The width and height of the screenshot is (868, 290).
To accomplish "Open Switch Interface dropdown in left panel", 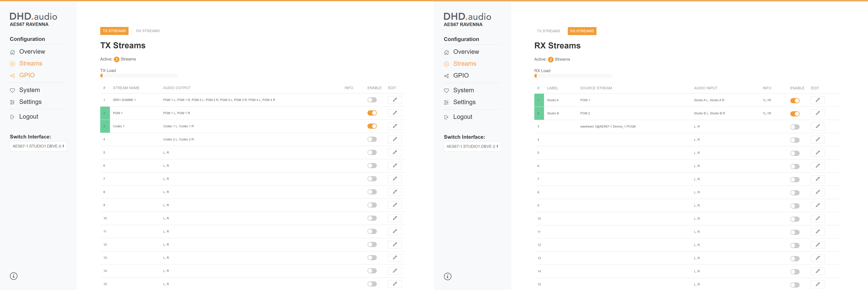I will [x=38, y=146].
